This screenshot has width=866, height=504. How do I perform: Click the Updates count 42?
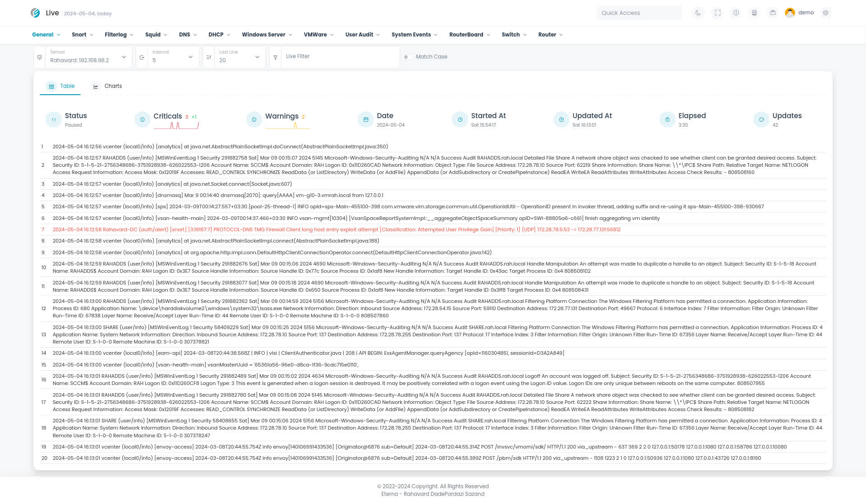click(x=775, y=125)
